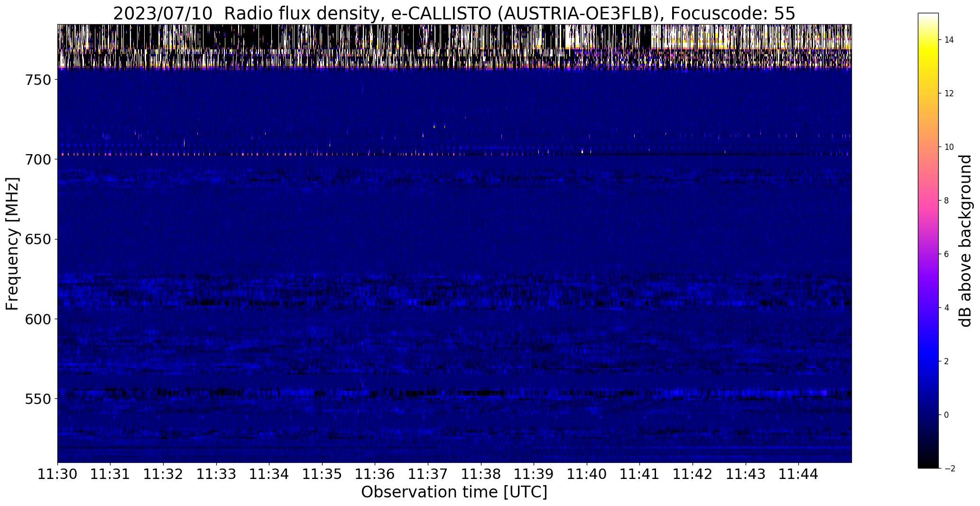Click the 550 MHz frequency tick label
Screen dimensions: 980x506
[37, 399]
